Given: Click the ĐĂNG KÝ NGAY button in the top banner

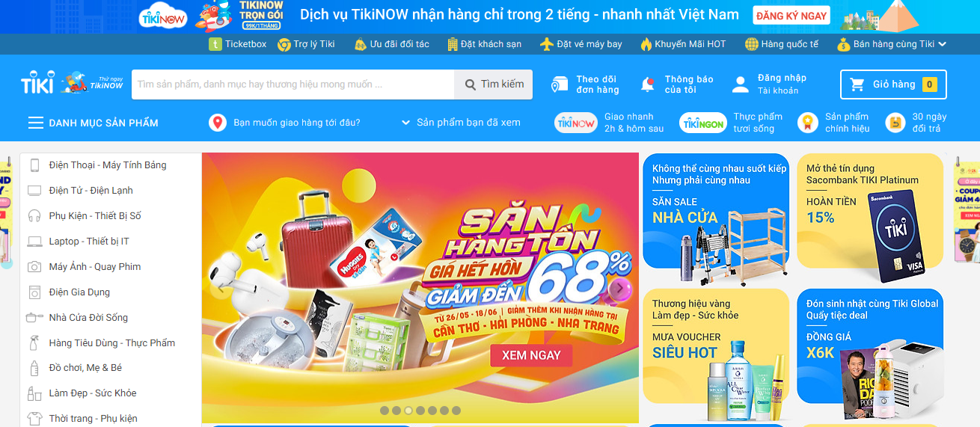Looking at the screenshot, I should click(x=791, y=16).
